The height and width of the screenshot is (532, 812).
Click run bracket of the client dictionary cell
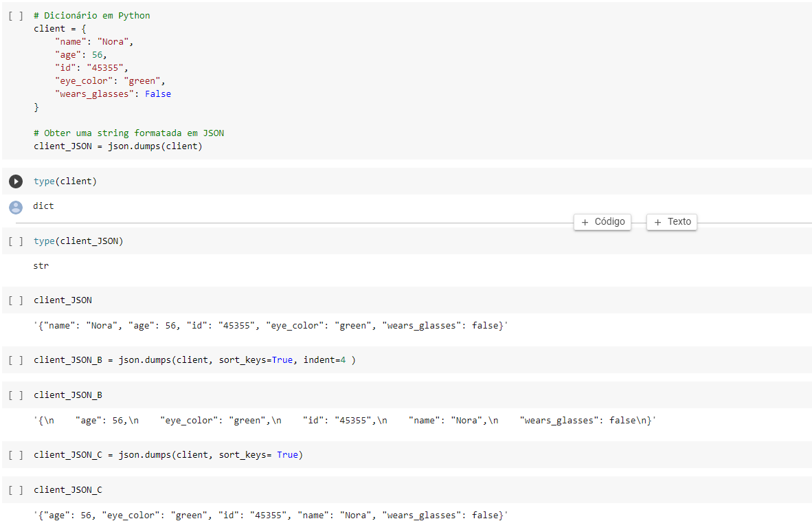[16, 16]
